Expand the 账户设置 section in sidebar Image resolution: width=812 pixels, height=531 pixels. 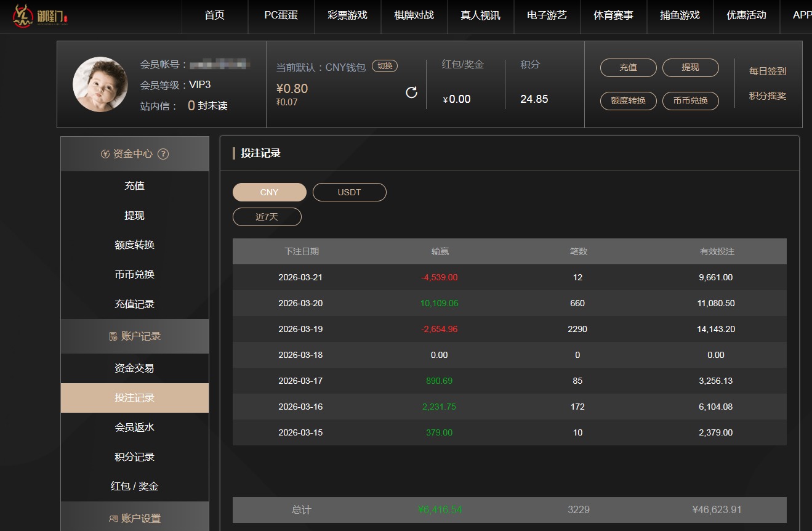pyautogui.click(x=135, y=518)
